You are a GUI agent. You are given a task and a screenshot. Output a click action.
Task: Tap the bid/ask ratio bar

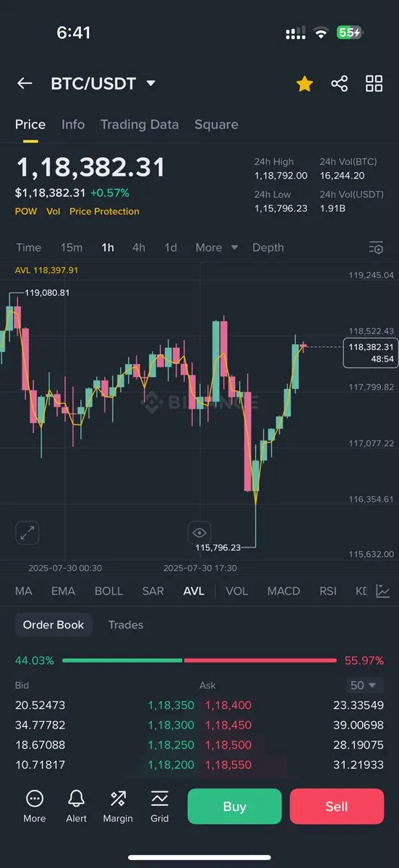tap(199, 660)
